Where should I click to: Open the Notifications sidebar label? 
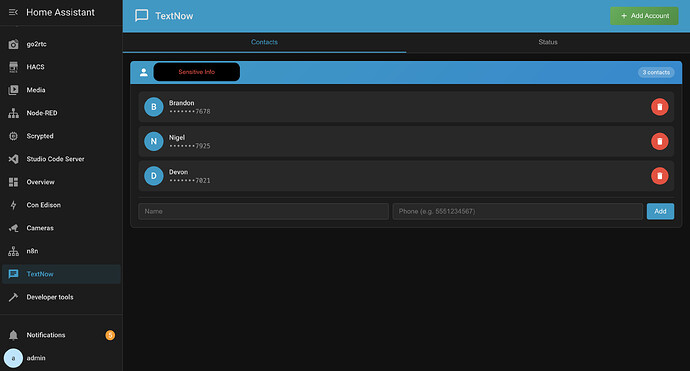click(x=46, y=335)
